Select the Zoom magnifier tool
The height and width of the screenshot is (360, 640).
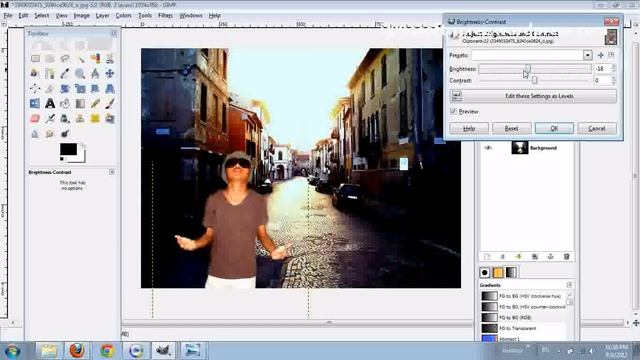pyautogui.click(x=80, y=73)
